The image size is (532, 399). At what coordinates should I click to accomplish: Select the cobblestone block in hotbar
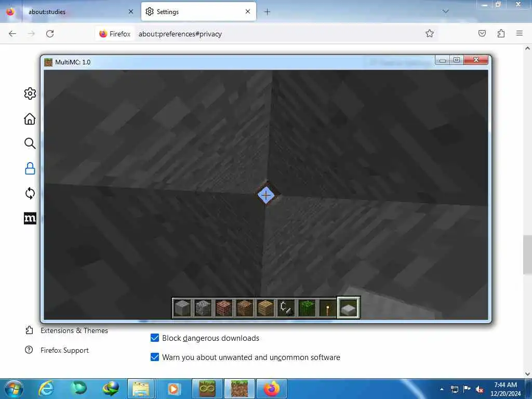click(x=203, y=308)
